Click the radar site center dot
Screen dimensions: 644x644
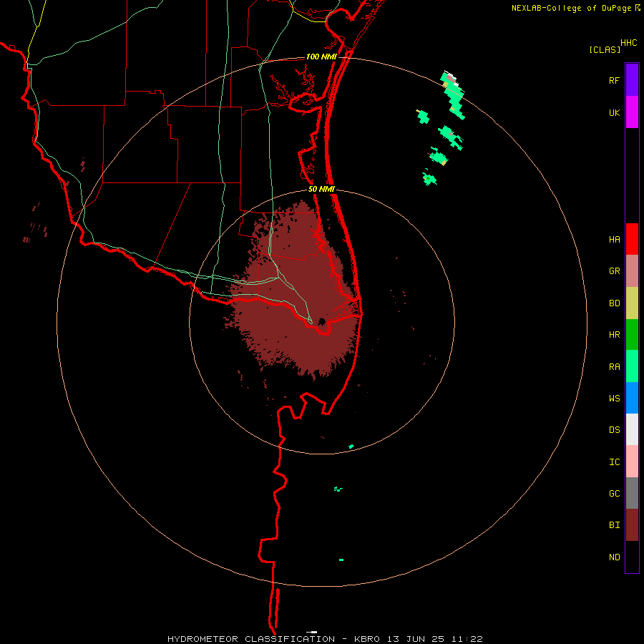pyautogui.click(x=322, y=321)
